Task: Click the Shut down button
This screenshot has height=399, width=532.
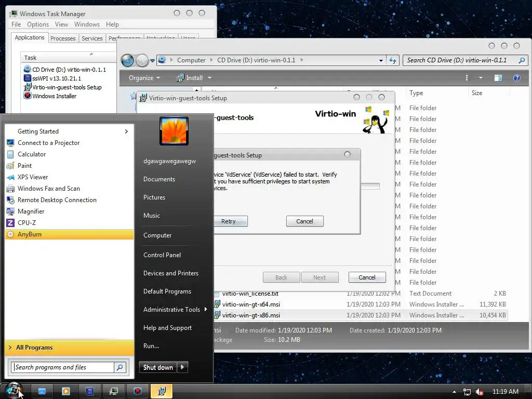Action: click(158, 367)
